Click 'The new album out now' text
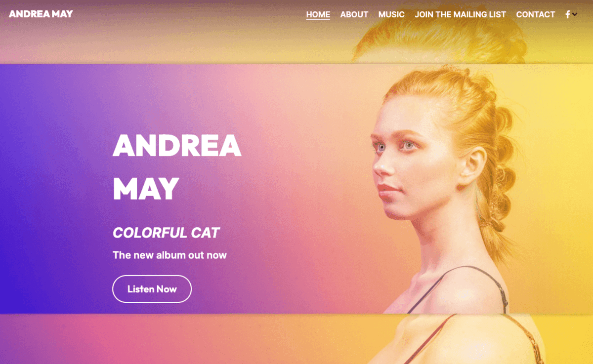Image resolution: width=593 pixels, height=364 pixels. [x=169, y=255]
